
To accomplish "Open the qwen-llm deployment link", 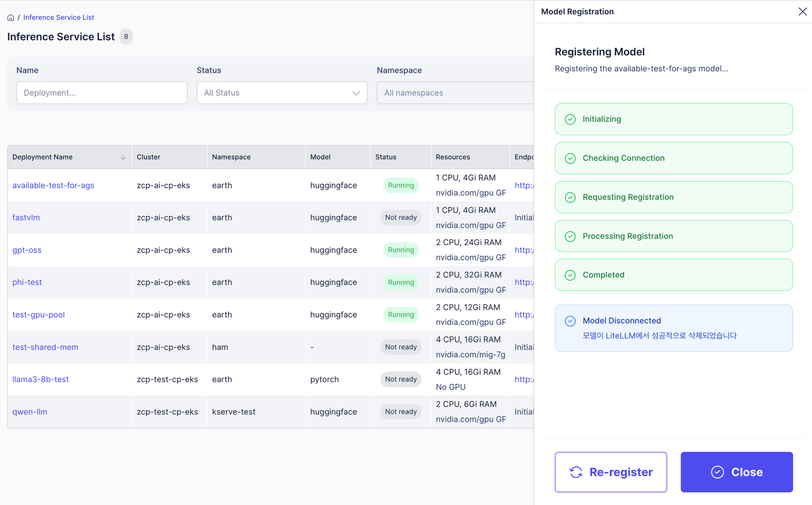I will (30, 412).
